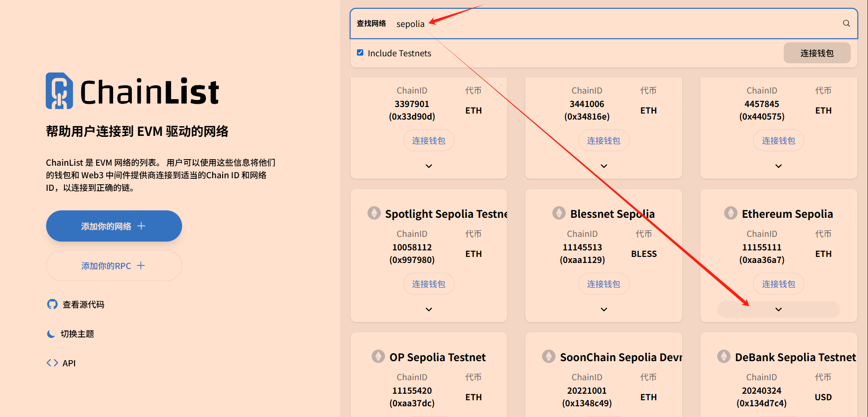
Task: Click the GitHub icon beside 查看源代码
Action: (x=53, y=304)
